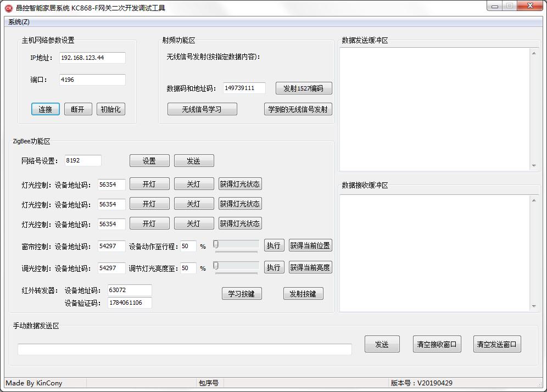This screenshot has width=547, height=392.
Task: Start 无线信号学习 wireless learning
Action: click(202, 109)
